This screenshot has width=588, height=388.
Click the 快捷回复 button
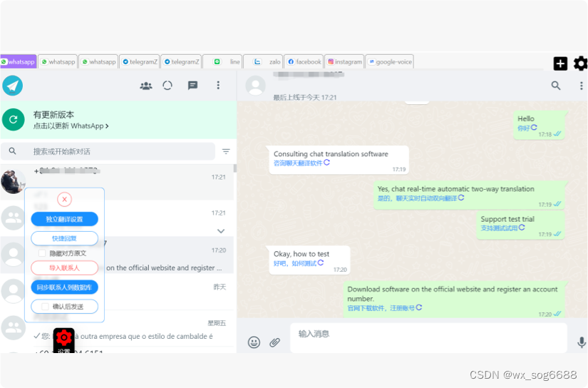[64, 238]
